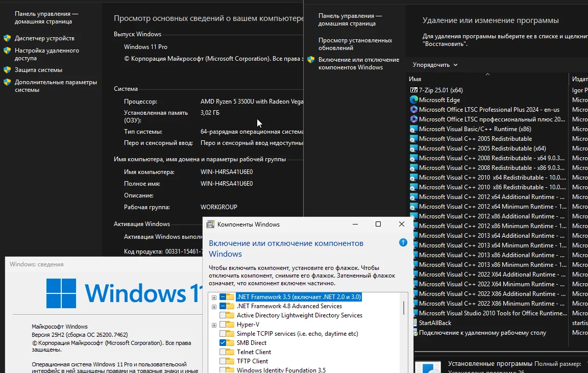Click the 7-Zip 25.01 program icon

click(413, 90)
